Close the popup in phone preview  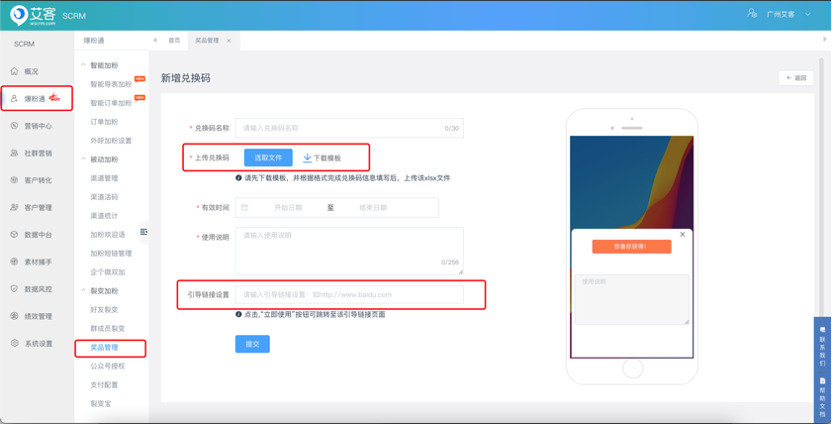(682, 234)
